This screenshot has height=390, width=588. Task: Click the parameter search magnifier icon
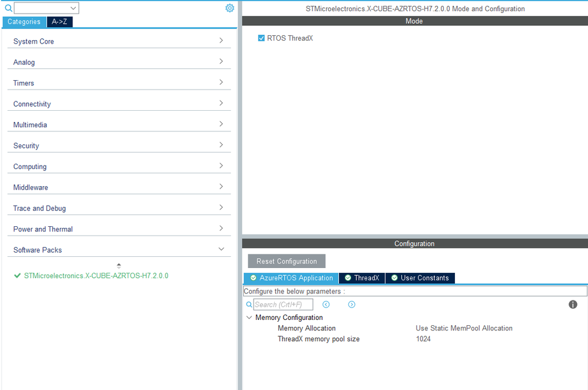(249, 305)
